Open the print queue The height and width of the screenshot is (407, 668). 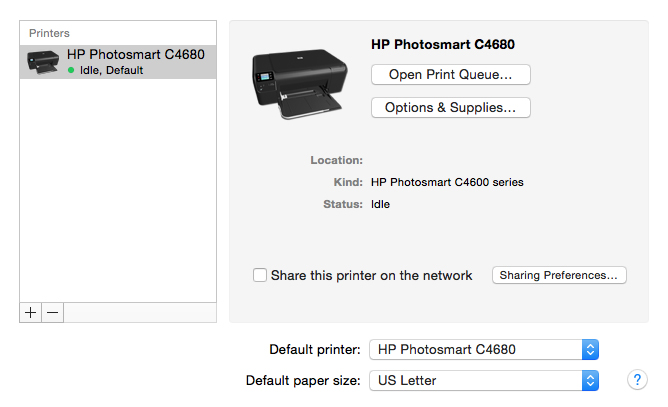tap(450, 74)
